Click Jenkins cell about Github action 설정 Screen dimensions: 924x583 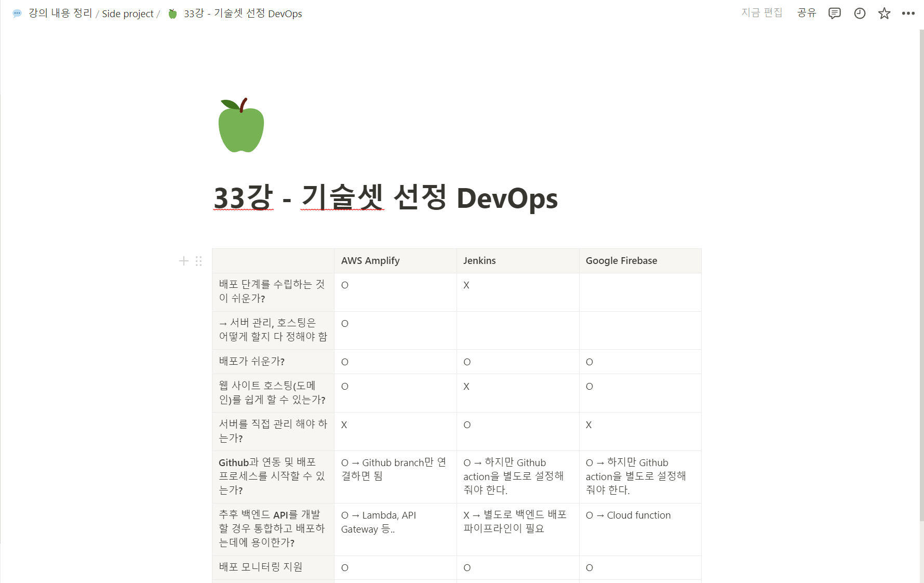coord(518,477)
